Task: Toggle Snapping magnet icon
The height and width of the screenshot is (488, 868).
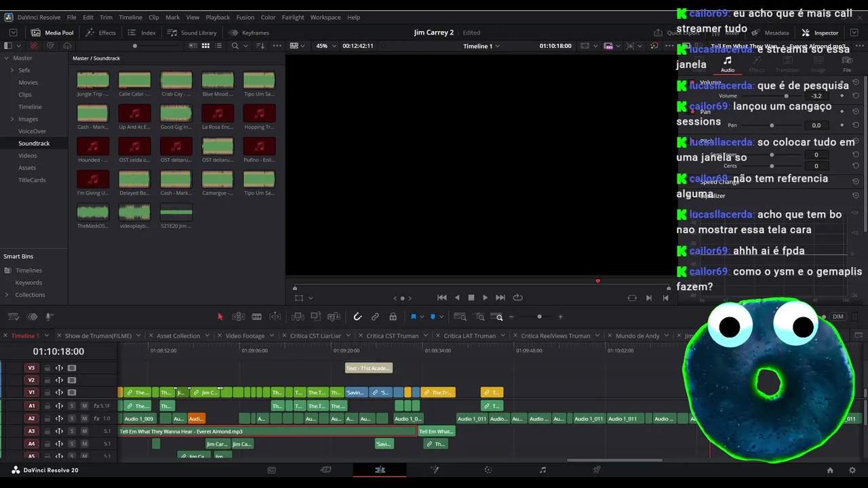Action: point(357,317)
